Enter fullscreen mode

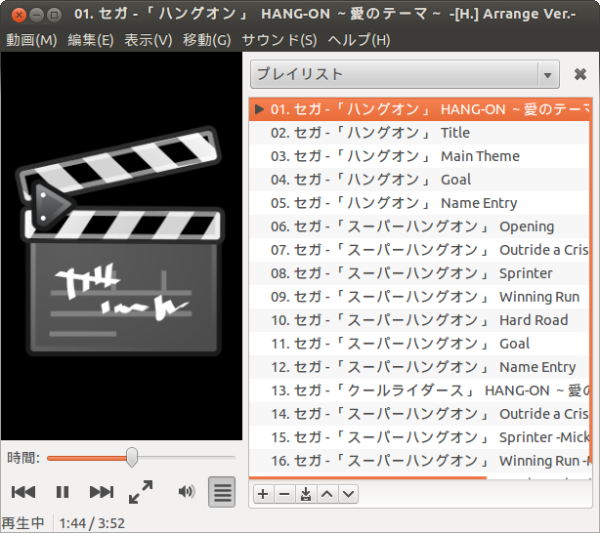(141, 491)
